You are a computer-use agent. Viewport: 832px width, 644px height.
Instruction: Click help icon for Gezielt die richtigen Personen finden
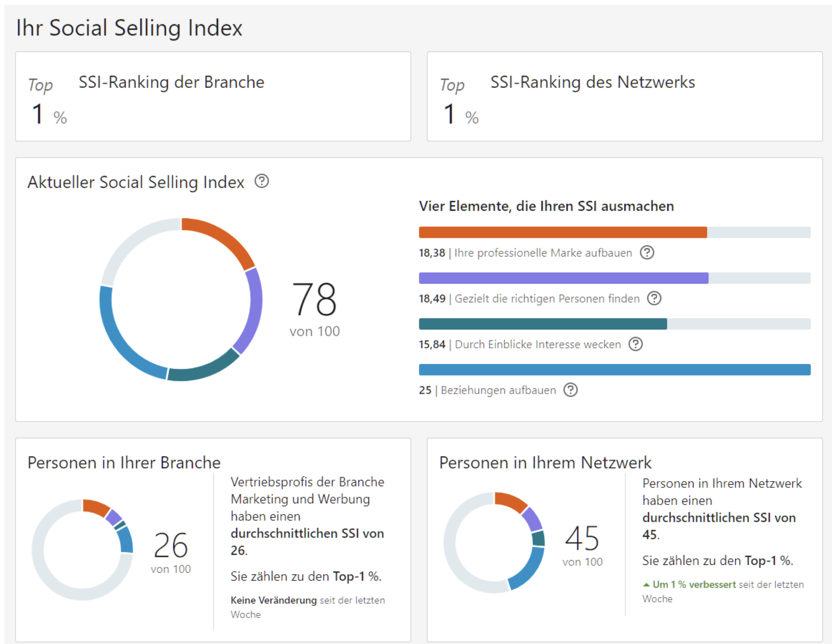(x=654, y=298)
